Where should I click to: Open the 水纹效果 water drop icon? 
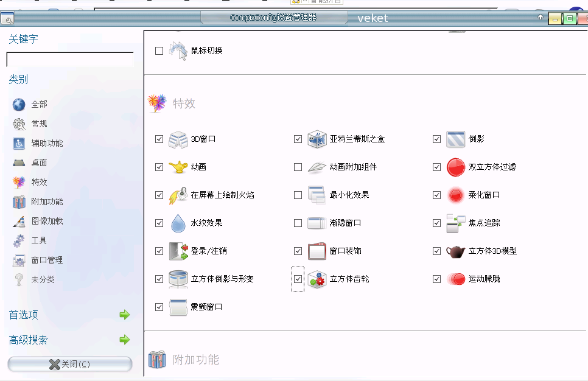pyautogui.click(x=178, y=223)
